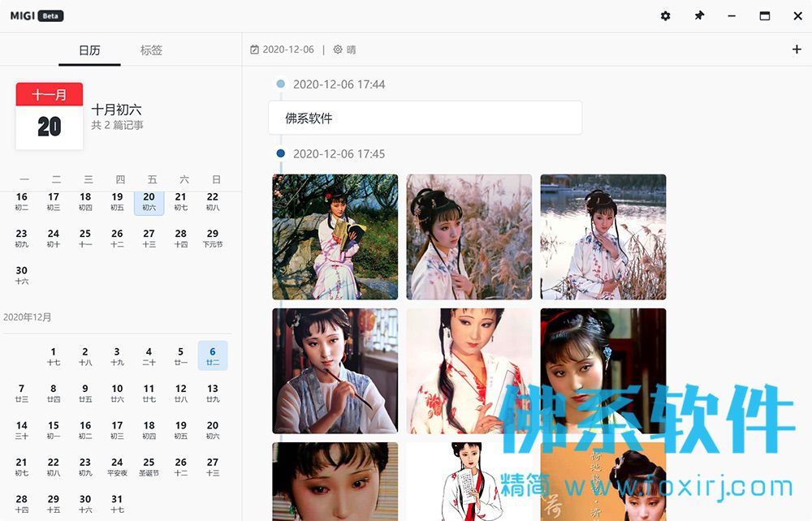Select November 26 in calendar
Image resolution: width=812 pixels, height=521 pixels.
117,238
